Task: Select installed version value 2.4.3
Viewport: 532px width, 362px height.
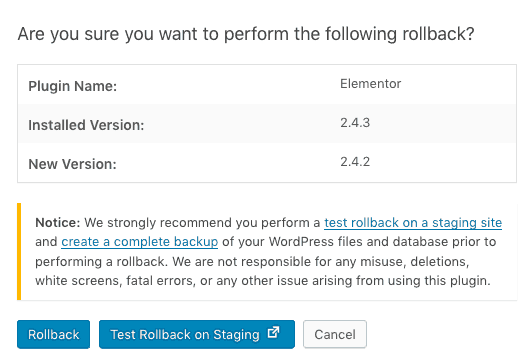Action: point(355,122)
